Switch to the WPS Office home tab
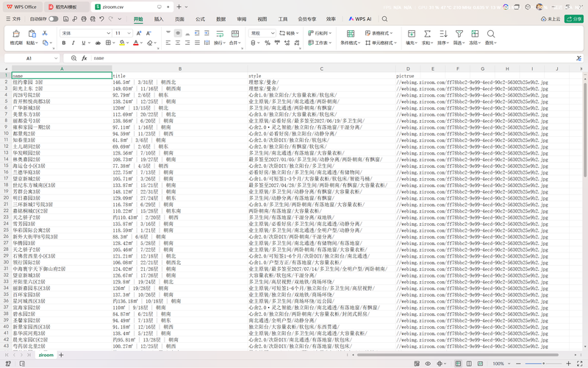 pos(22,7)
